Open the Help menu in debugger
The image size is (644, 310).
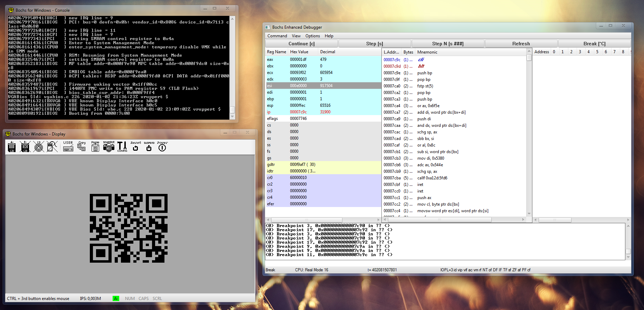(329, 36)
